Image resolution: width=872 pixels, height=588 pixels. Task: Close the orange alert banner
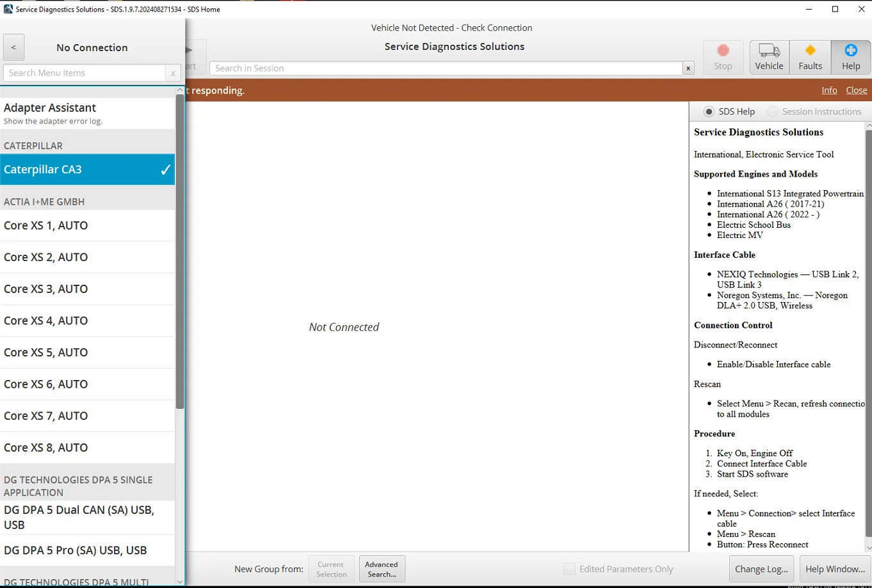pos(857,90)
